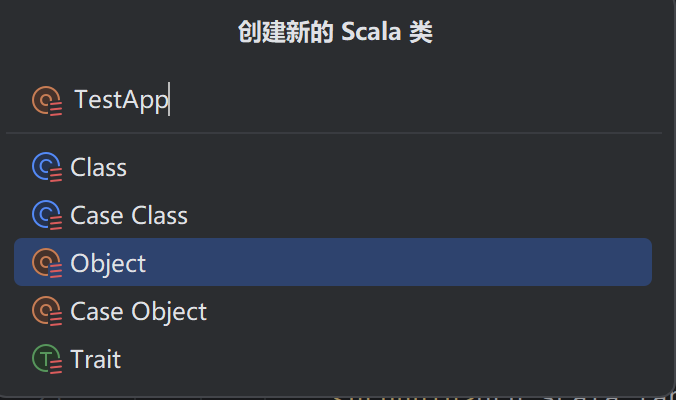Click the orange Case Object icon

point(47,311)
